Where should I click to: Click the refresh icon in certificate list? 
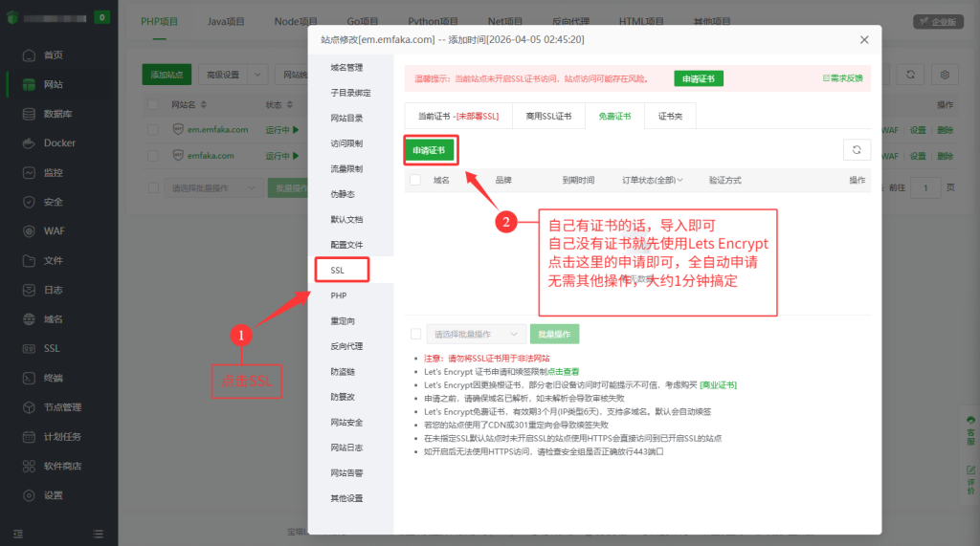pyautogui.click(x=857, y=150)
